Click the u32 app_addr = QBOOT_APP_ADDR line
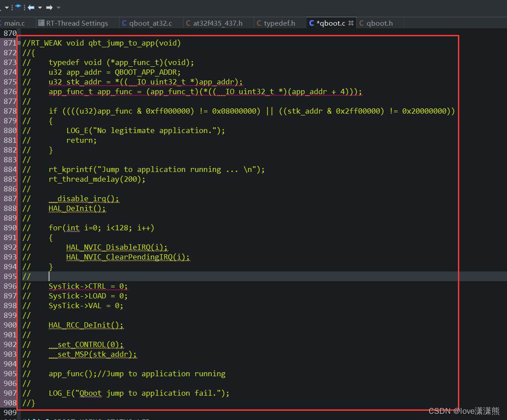The image size is (507, 420). [x=114, y=72]
